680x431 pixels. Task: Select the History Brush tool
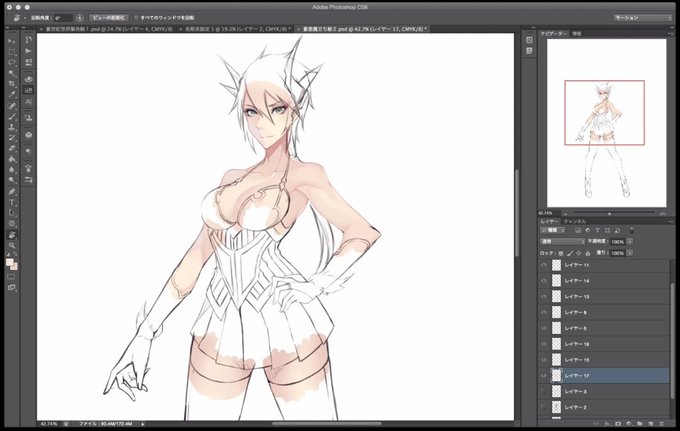(12, 138)
